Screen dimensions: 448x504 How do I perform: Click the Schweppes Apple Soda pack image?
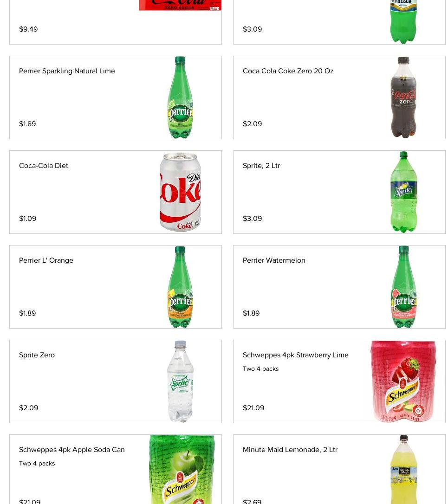(182, 470)
